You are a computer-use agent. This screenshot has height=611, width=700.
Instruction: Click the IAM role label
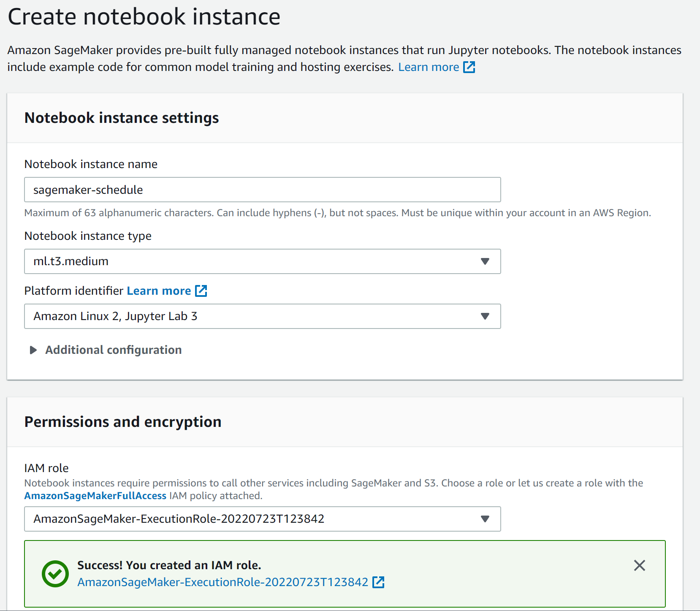[x=46, y=468]
